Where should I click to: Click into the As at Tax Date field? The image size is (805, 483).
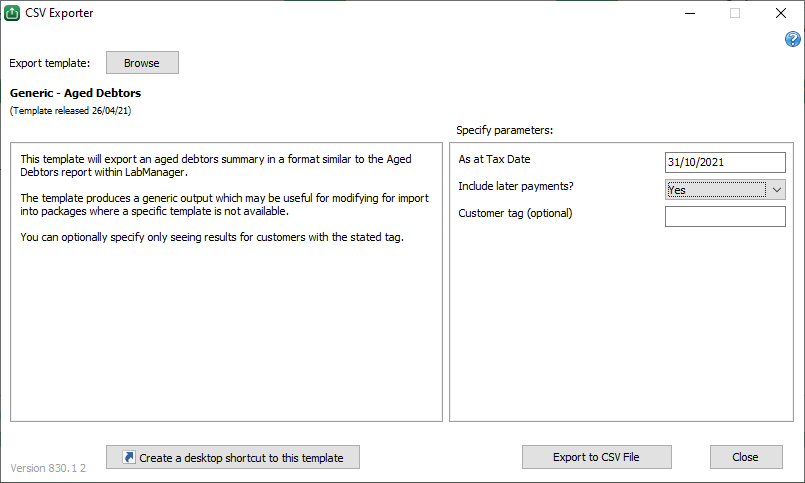click(725, 163)
